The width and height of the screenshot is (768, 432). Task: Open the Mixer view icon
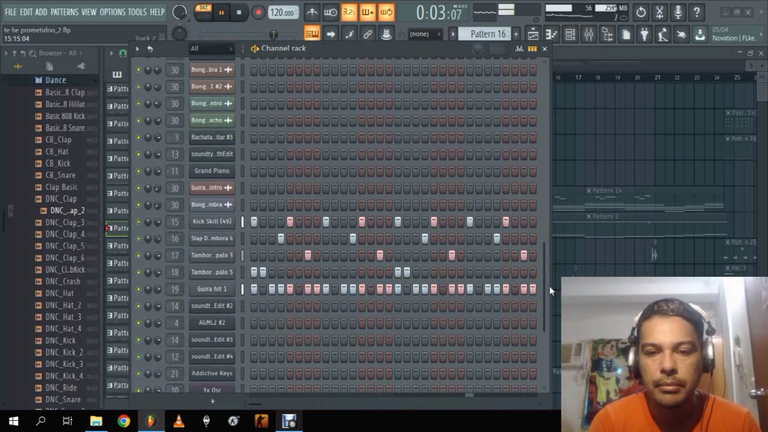[x=589, y=34]
